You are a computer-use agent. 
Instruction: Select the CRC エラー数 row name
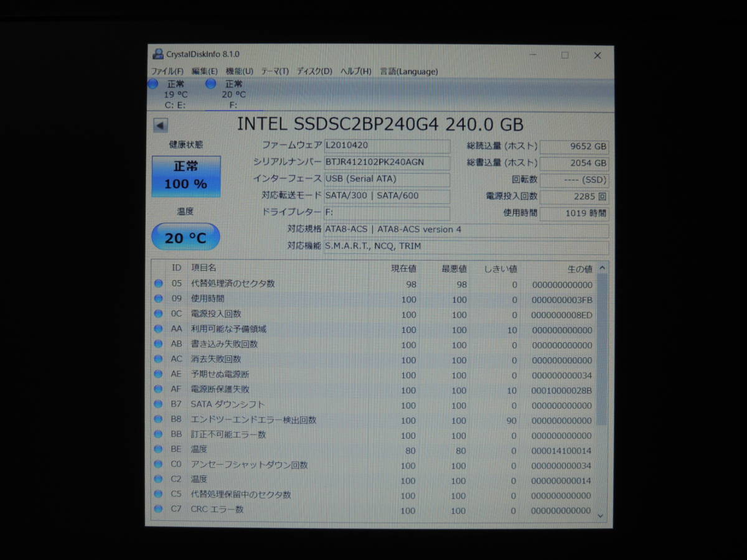click(x=217, y=510)
